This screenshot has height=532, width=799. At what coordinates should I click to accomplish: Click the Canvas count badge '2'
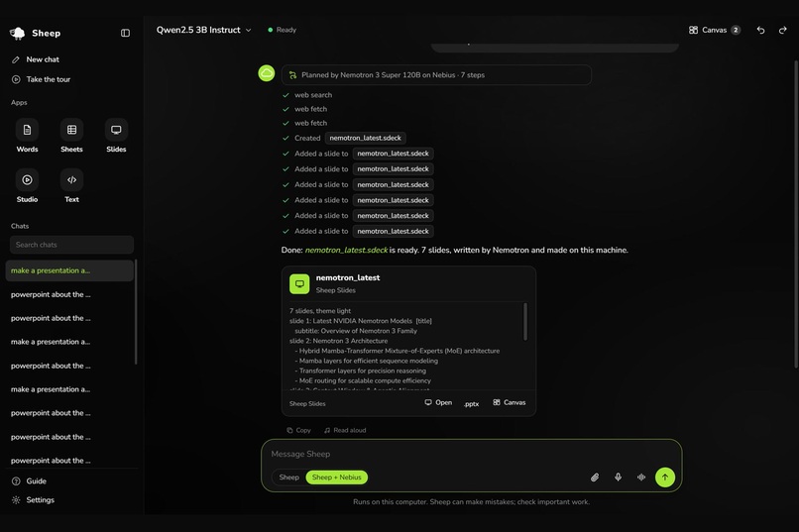pyautogui.click(x=736, y=30)
